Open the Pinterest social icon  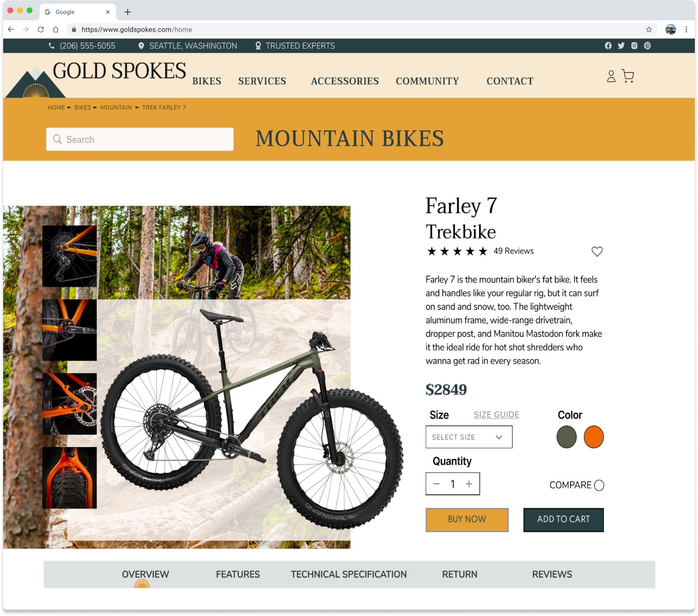pyautogui.click(x=647, y=46)
